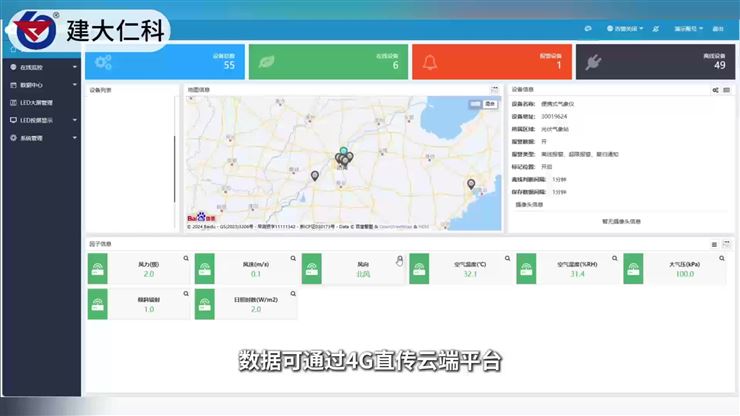Select the gray marker near the coast on the map

[471, 184]
